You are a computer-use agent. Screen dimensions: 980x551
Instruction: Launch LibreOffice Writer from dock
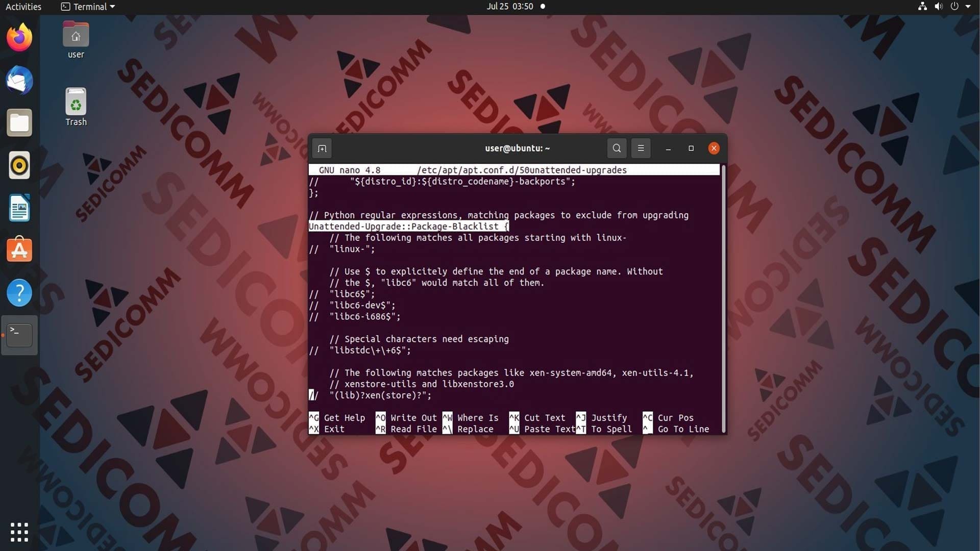click(x=19, y=208)
